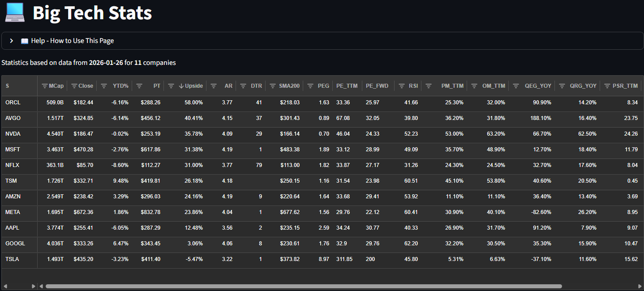Open the SMA200 column filter menu icon
The width and height of the screenshot is (644, 291).
tap(272, 86)
